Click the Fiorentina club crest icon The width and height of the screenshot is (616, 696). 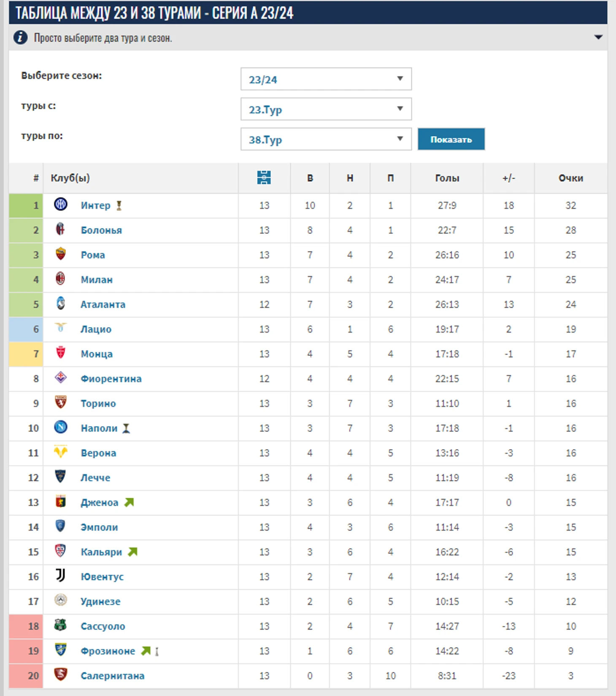61,377
